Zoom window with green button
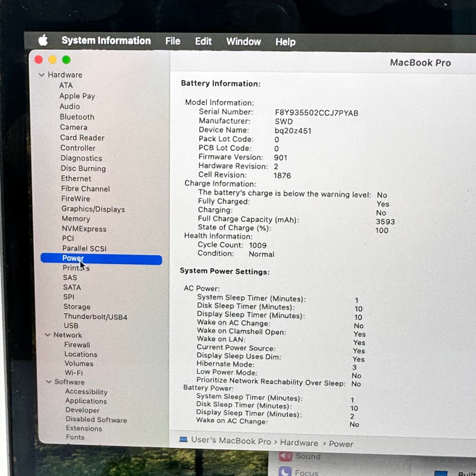The width and height of the screenshot is (476, 476). tap(66, 60)
